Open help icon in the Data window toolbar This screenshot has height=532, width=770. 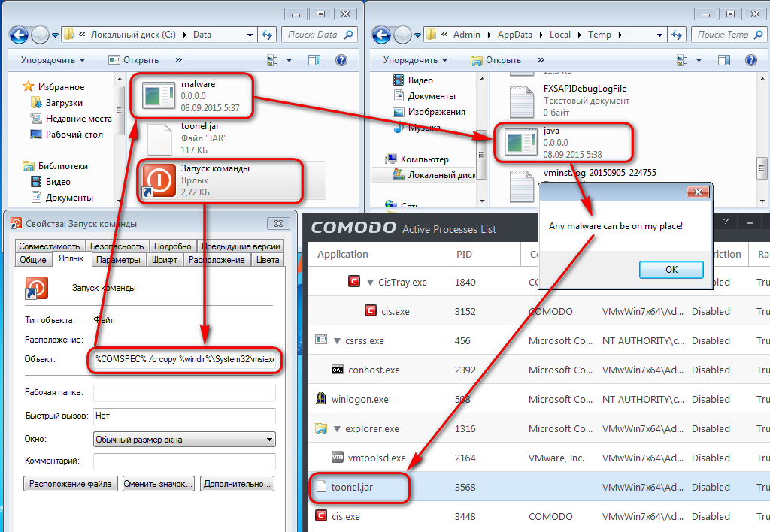(x=341, y=60)
